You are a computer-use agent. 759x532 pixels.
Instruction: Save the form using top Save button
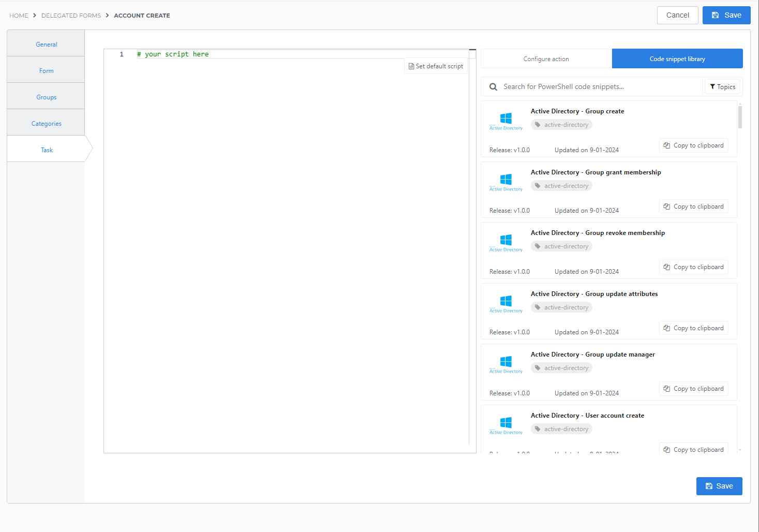point(726,15)
